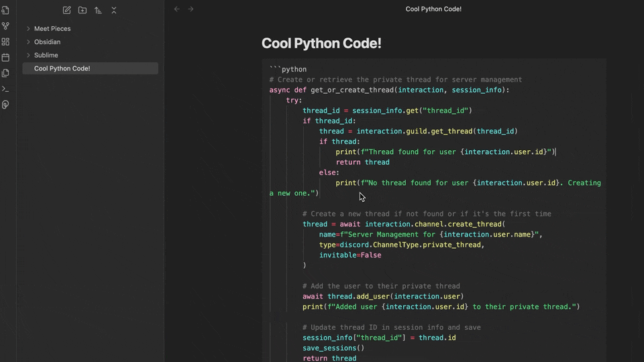Click the interaction.guild.get_thread line
The height and width of the screenshot is (362, 644).
[x=418, y=131]
